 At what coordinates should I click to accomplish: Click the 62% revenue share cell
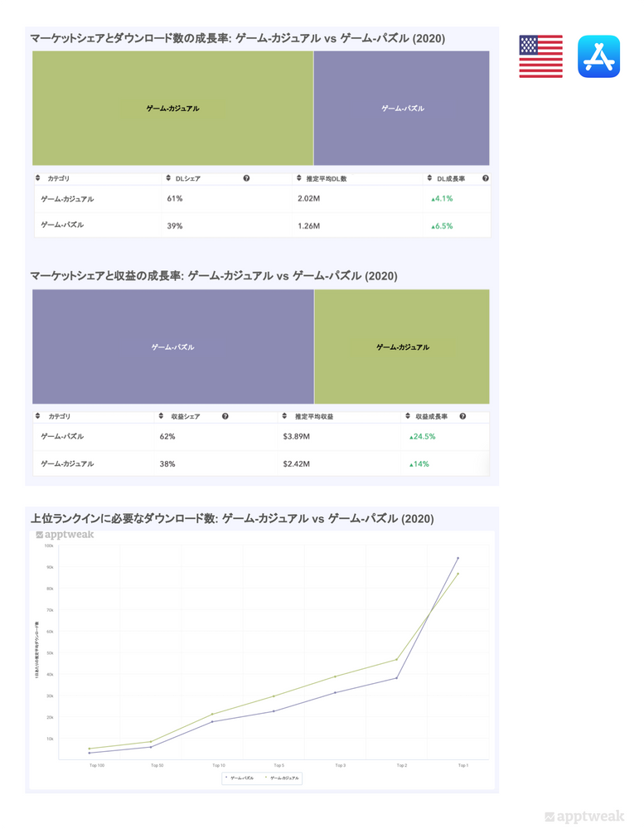point(167,436)
